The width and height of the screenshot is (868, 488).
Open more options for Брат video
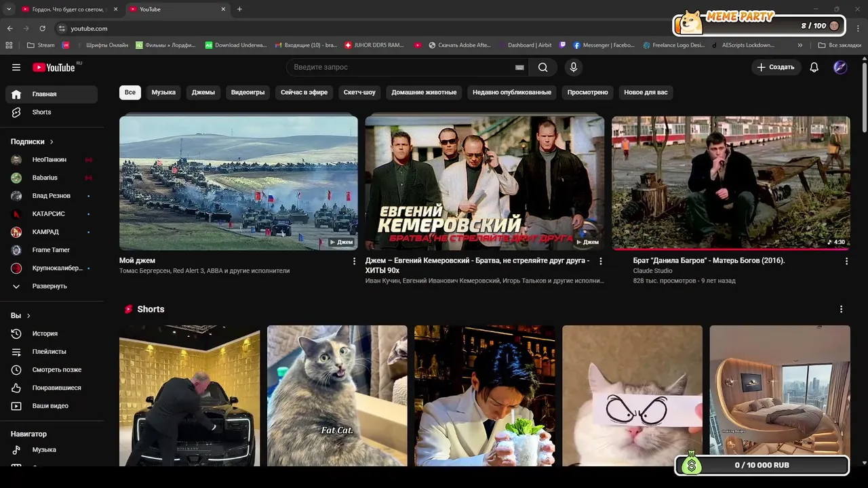846,261
